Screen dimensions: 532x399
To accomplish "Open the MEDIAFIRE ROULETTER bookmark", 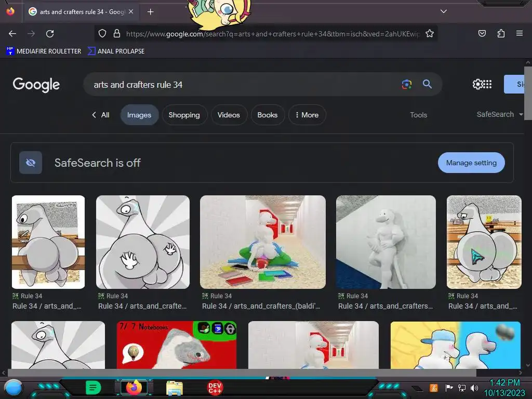I will [44, 51].
